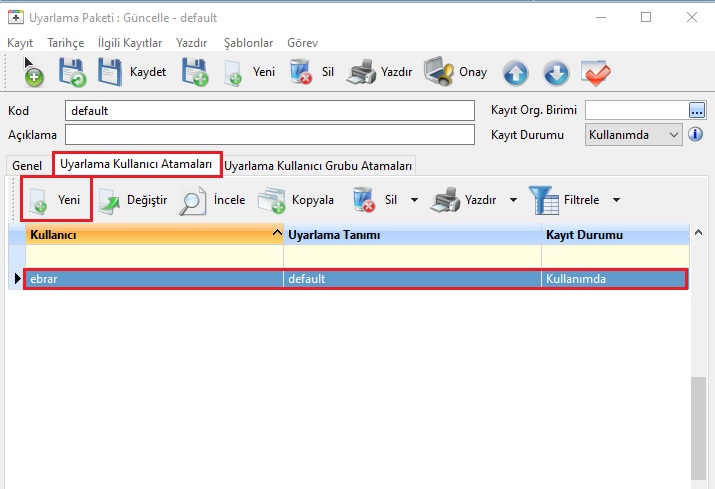Open the Tarihçe menu
Image resolution: width=715 pixels, height=489 pixels.
(x=65, y=43)
